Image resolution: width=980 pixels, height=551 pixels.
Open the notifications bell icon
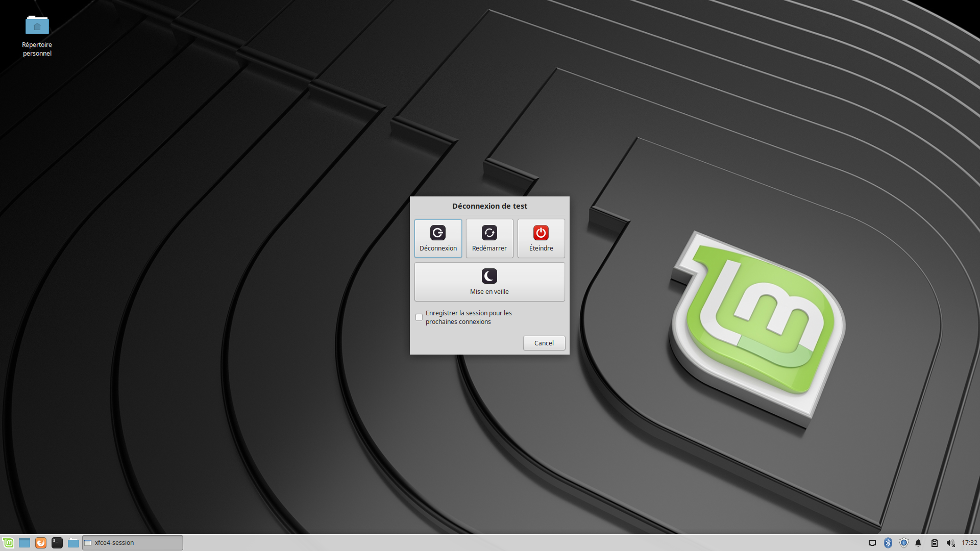(x=918, y=543)
